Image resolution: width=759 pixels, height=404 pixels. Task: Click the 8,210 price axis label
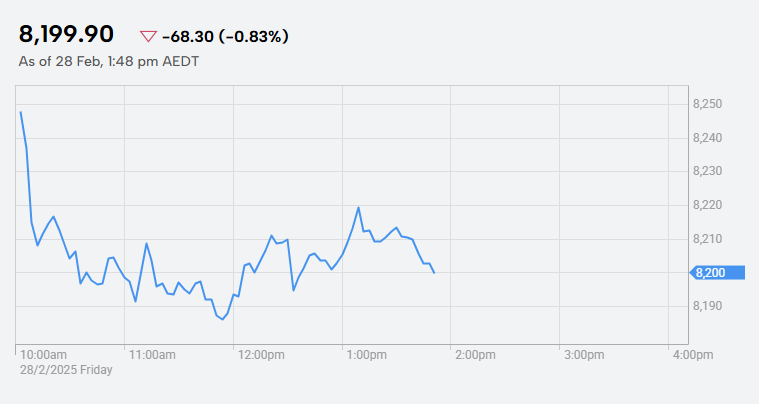pyautogui.click(x=707, y=239)
